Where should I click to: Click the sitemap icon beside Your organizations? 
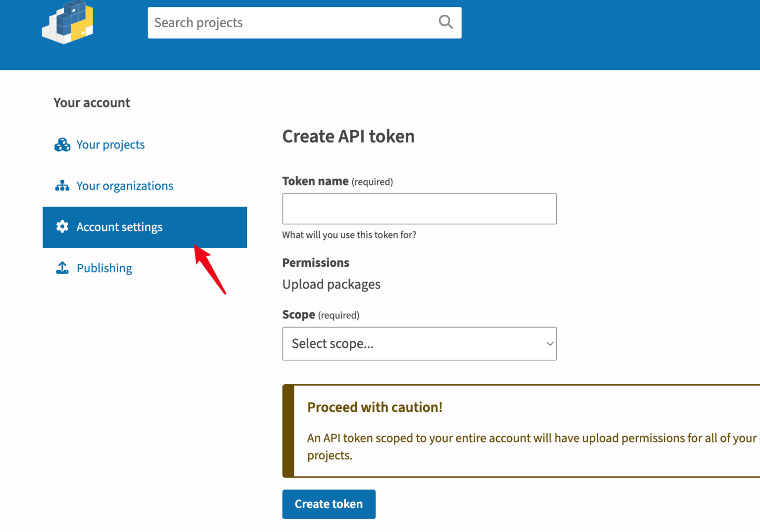(62, 186)
